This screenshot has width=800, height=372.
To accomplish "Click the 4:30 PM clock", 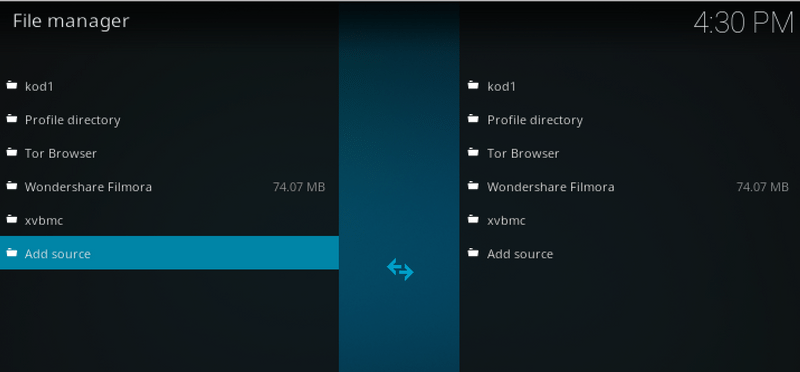I will tap(744, 23).
